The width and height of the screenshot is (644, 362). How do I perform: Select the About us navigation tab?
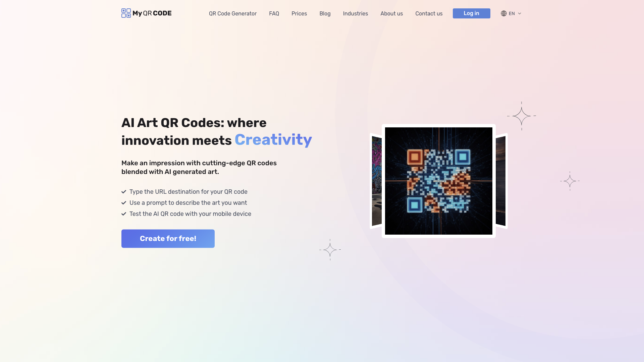click(x=391, y=13)
